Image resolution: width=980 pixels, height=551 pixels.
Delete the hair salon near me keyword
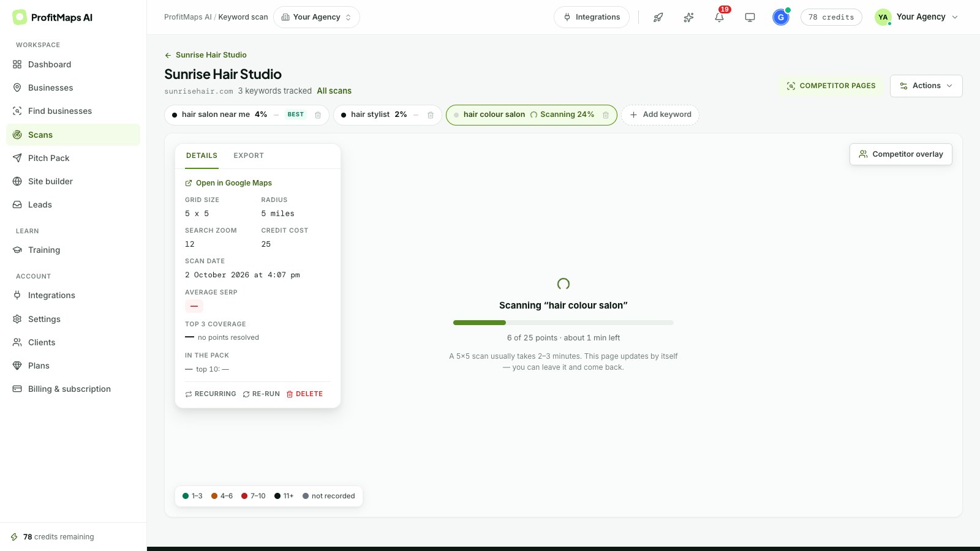point(318,115)
